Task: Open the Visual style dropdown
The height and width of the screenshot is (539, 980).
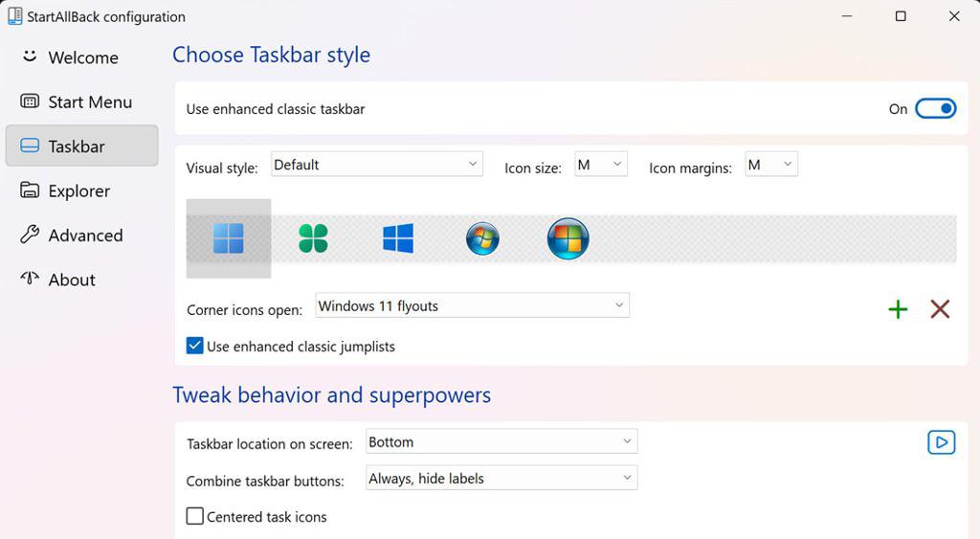Action: pyautogui.click(x=377, y=165)
